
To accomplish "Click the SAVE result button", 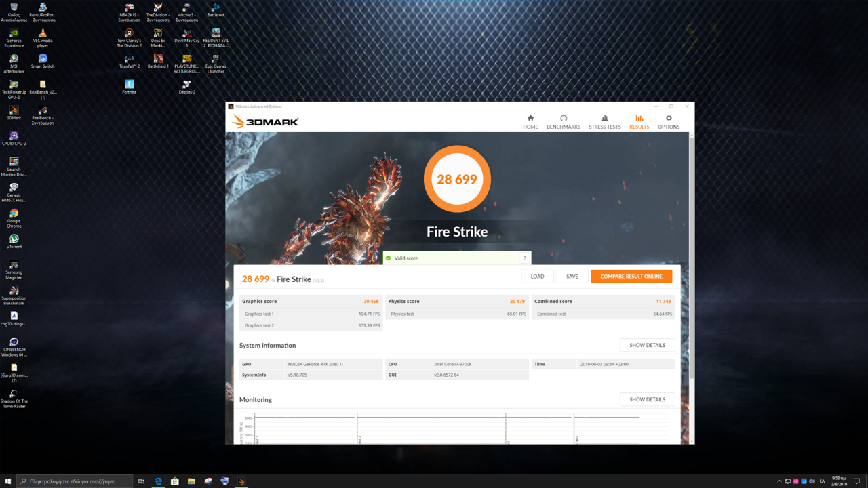I will pos(572,277).
